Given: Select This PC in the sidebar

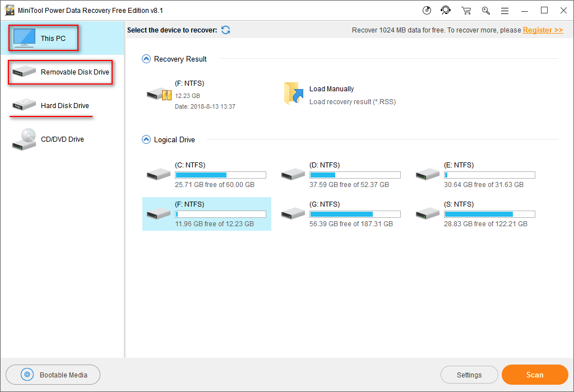Looking at the screenshot, I should coord(62,38).
